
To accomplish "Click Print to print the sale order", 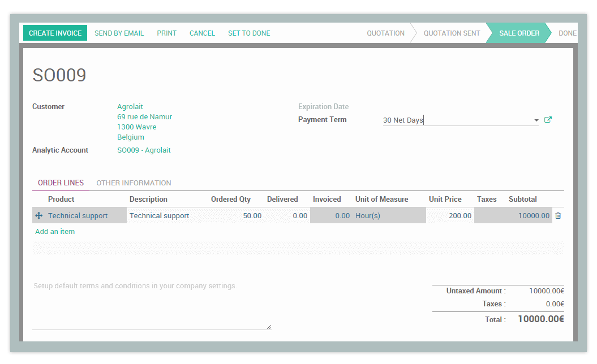I will [x=166, y=33].
